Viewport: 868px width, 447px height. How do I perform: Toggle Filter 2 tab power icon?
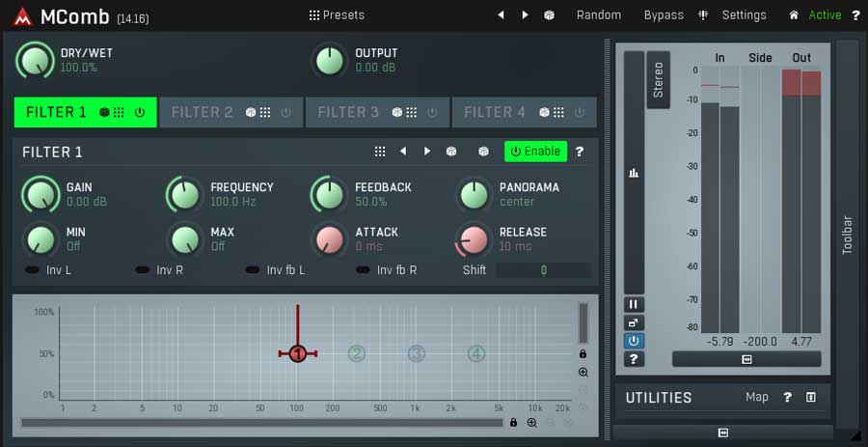[x=285, y=112]
